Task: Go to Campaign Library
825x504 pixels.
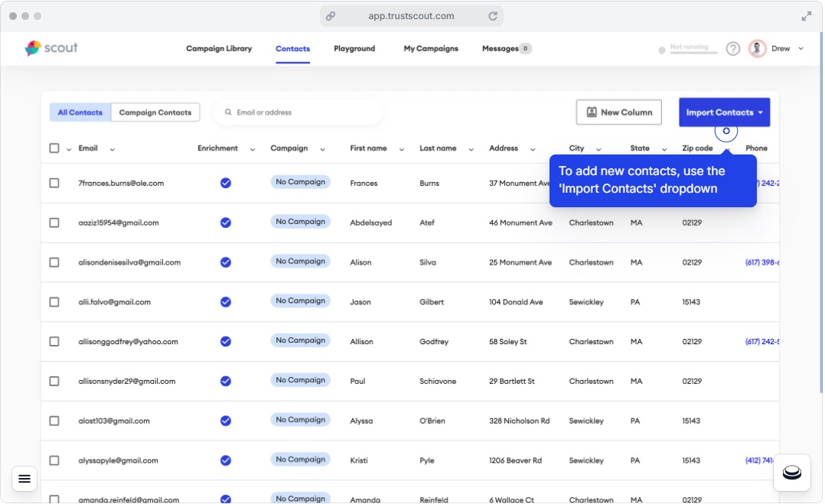Action: coord(219,48)
